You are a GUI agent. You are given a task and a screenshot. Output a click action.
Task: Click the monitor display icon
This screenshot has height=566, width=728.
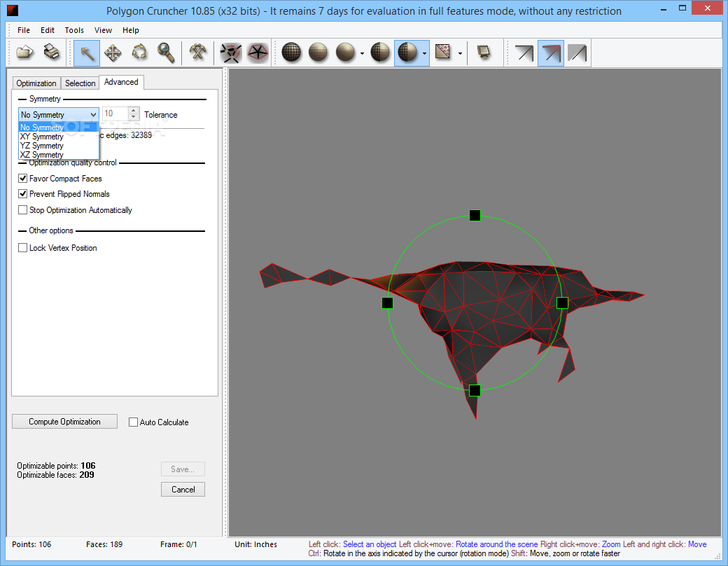tap(484, 52)
